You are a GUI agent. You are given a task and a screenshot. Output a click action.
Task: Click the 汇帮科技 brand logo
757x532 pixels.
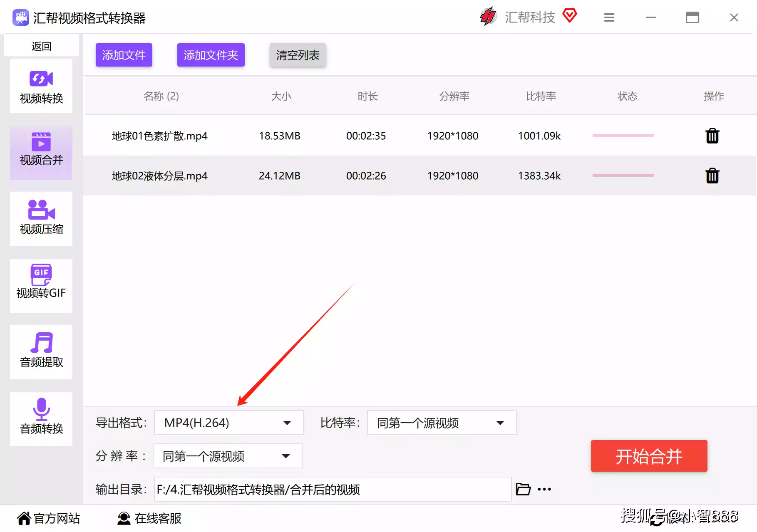488,17
